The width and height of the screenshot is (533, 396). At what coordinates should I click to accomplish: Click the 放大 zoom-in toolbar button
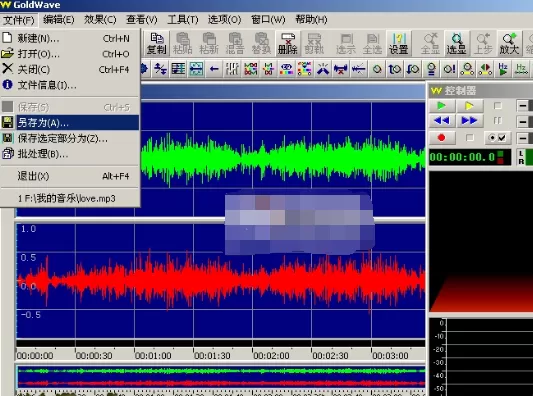(509, 43)
